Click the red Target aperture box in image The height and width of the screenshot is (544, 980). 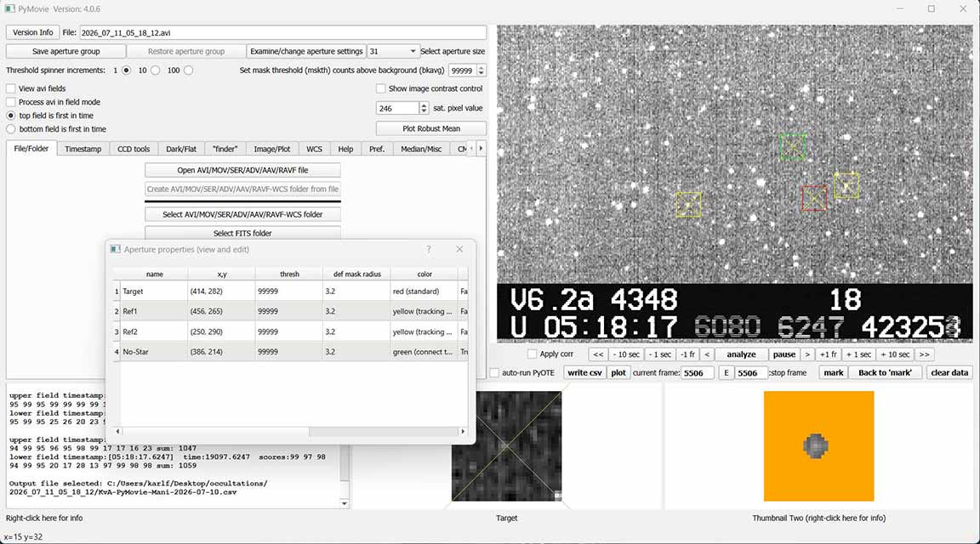[x=814, y=199]
